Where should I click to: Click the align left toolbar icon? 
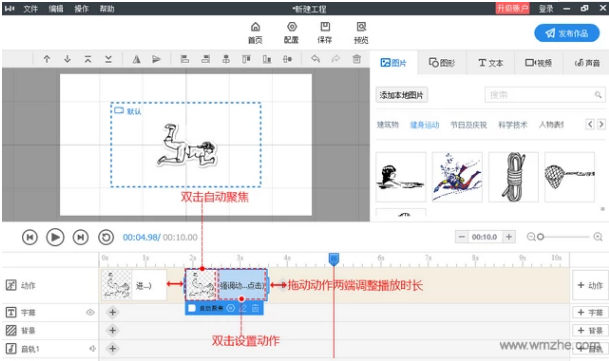tap(185, 59)
